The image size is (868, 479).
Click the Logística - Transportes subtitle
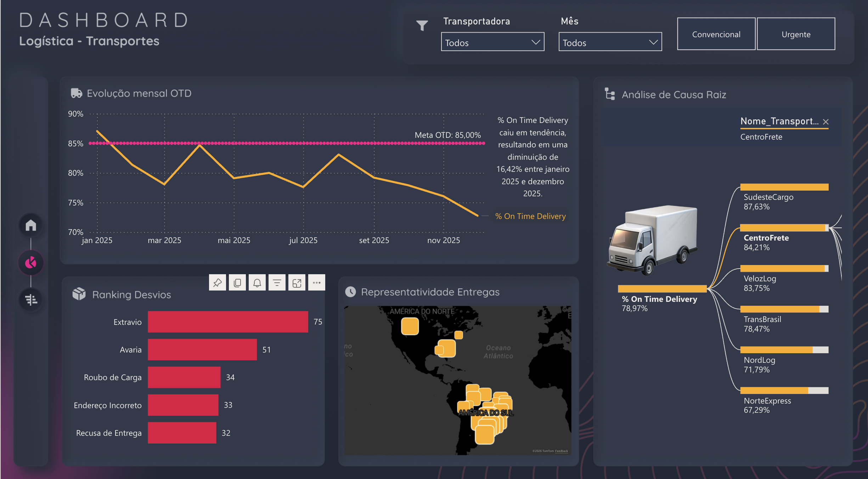click(89, 41)
